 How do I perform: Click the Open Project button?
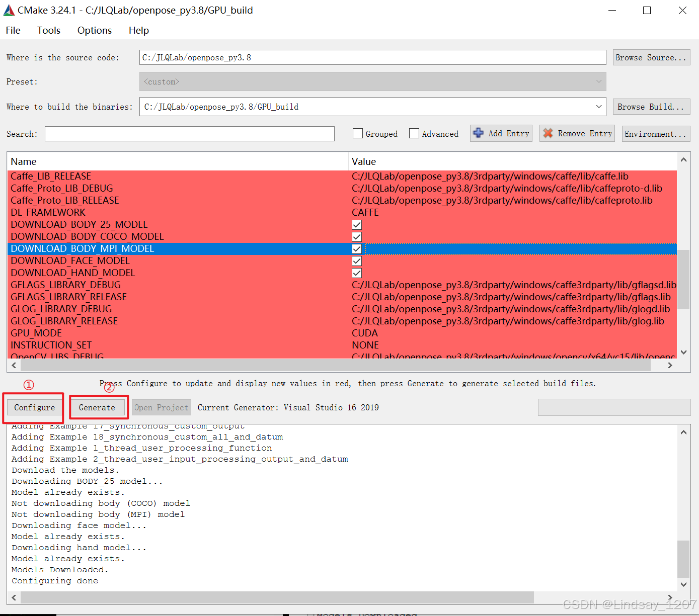pyautogui.click(x=161, y=407)
